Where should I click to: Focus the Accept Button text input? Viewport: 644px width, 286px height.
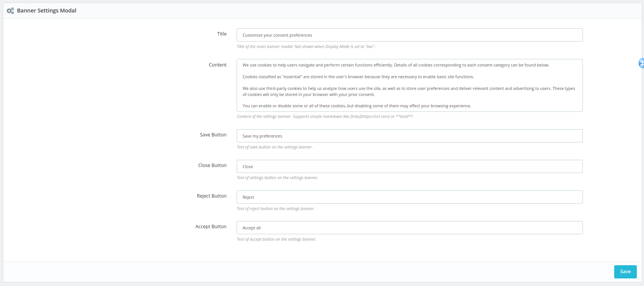(x=409, y=228)
